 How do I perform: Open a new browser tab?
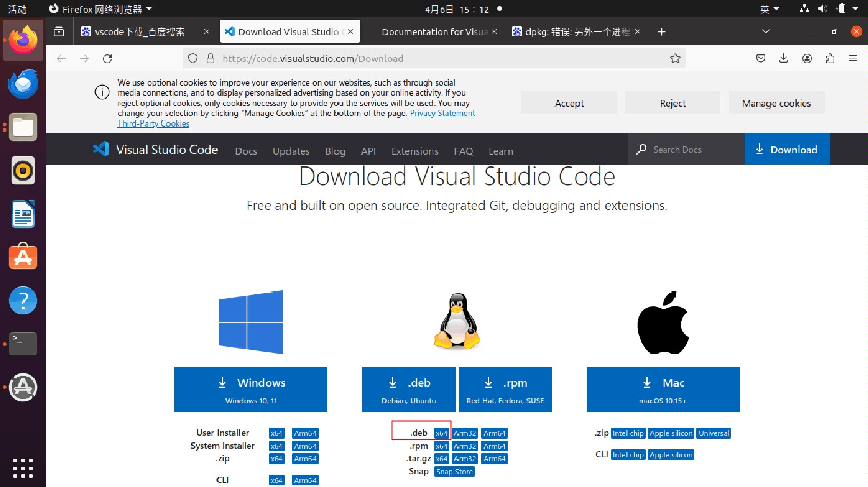click(x=662, y=32)
